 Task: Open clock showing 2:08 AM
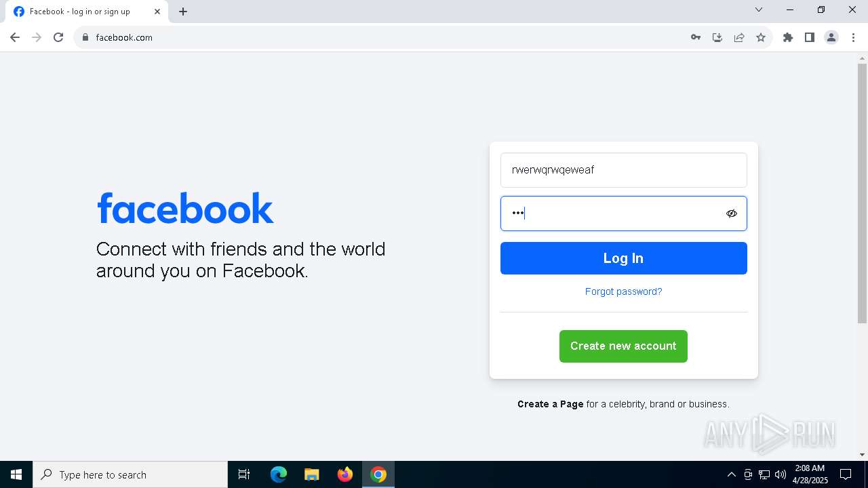(810, 474)
